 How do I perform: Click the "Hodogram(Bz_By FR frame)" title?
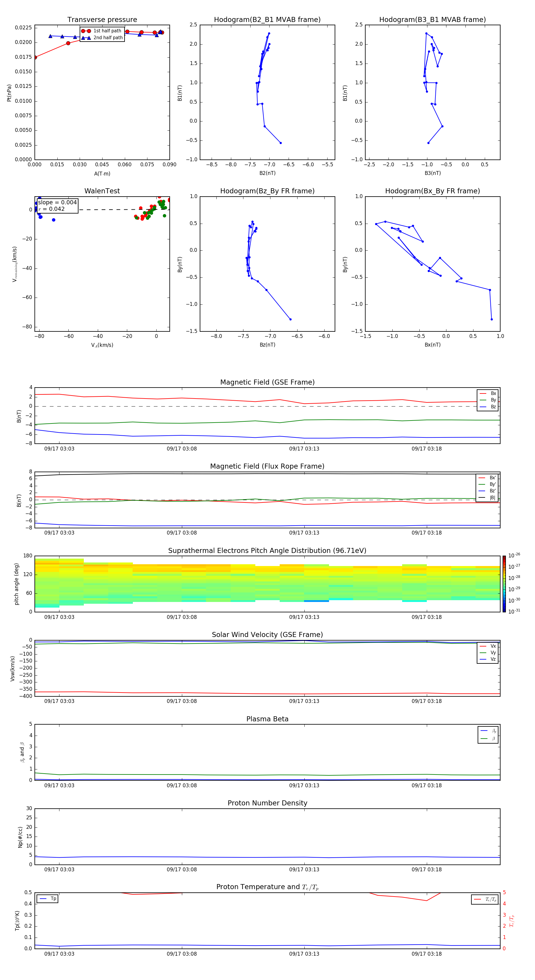coord(267,191)
